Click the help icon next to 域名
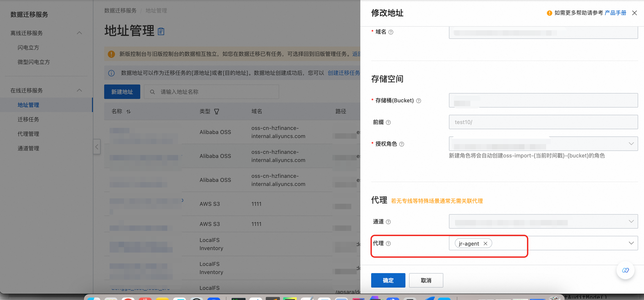Viewport: 644px width, 300px height. coord(391,32)
